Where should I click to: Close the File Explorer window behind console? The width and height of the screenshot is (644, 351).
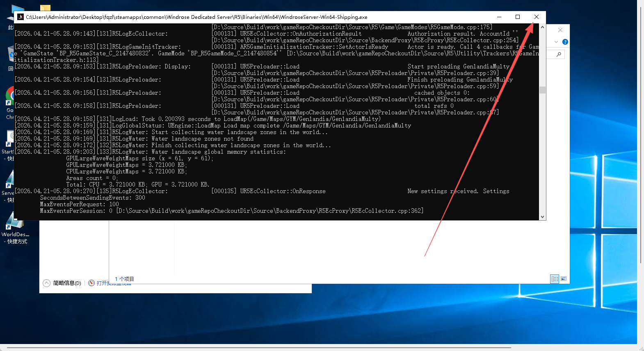click(560, 30)
